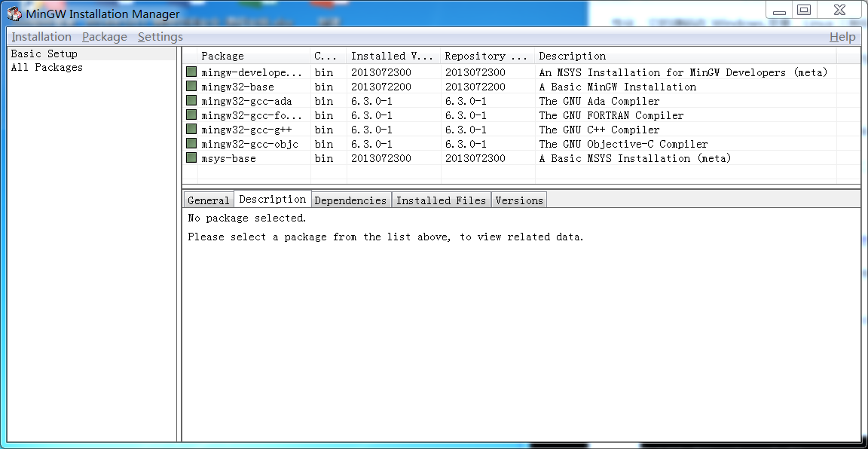
Task: Open the Help menu
Action: point(842,37)
